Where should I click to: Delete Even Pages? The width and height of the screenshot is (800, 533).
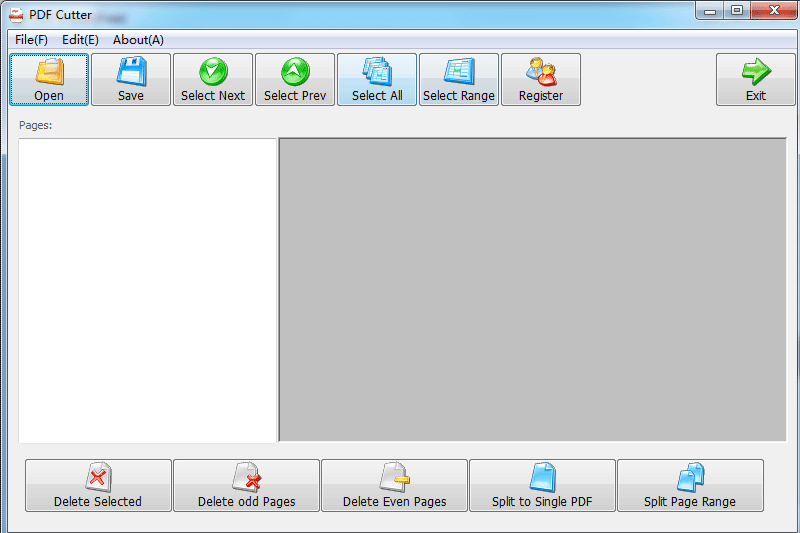[x=394, y=485]
